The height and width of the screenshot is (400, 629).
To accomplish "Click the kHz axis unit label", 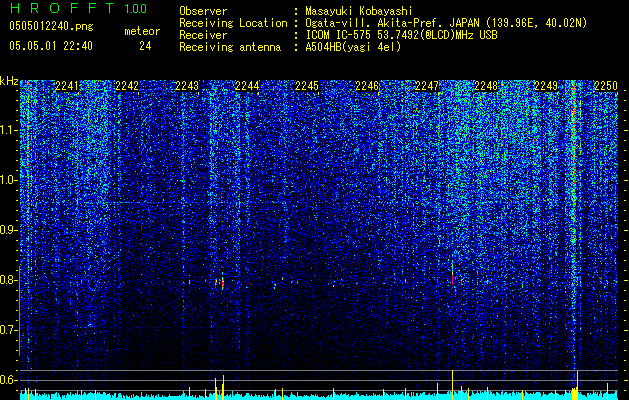I will (x=9, y=81).
